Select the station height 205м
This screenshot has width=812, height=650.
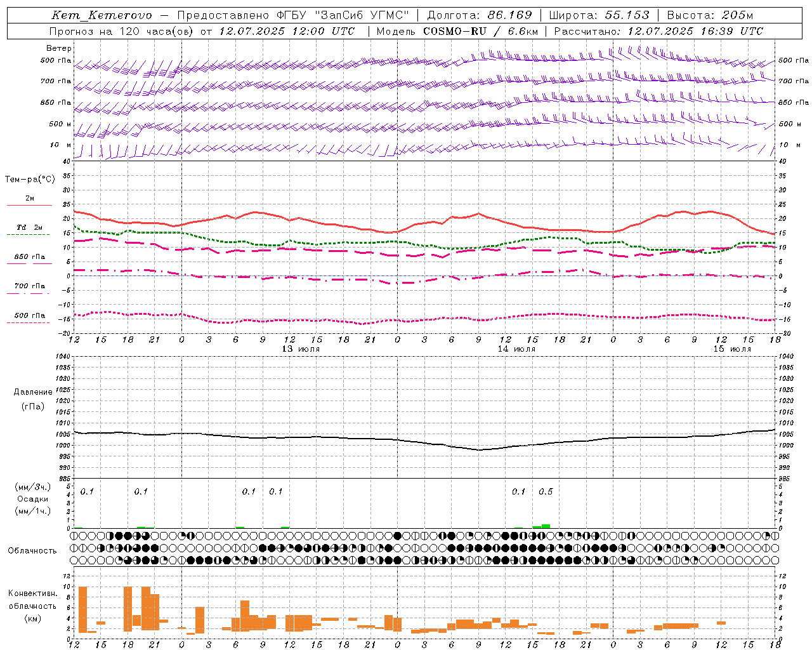pyautogui.click(x=738, y=15)
